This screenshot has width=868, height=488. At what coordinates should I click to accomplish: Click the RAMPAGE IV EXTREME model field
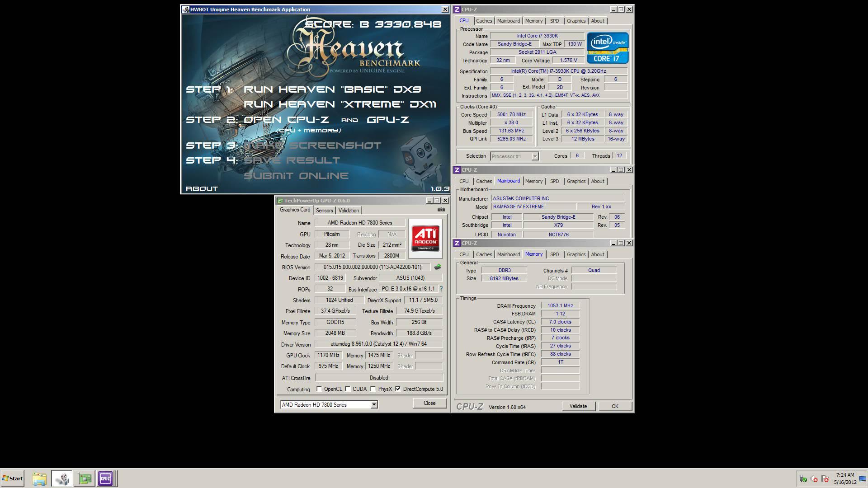pyautogui.click(x=534, y=206)
